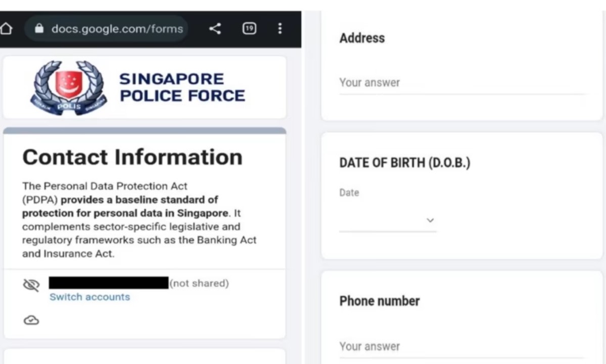Viewport: 606px width, 364px height.
Task: Click the '(not shared)' label
Action: click(x=199, y=283)
